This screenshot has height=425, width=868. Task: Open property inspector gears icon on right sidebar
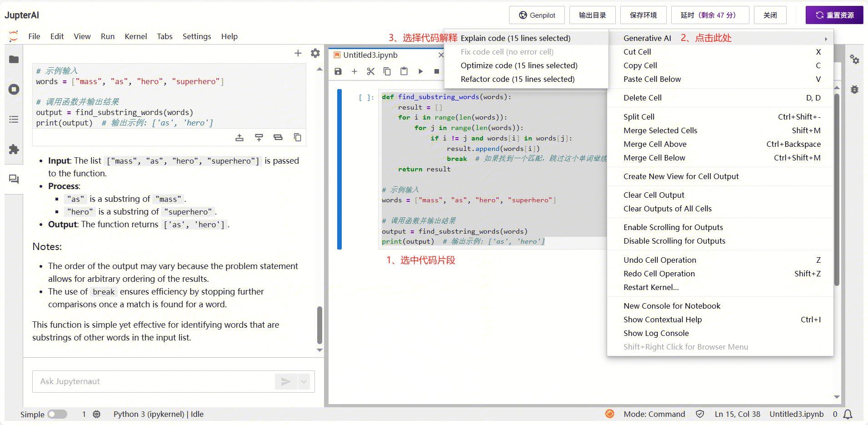(x=855, y=60)
